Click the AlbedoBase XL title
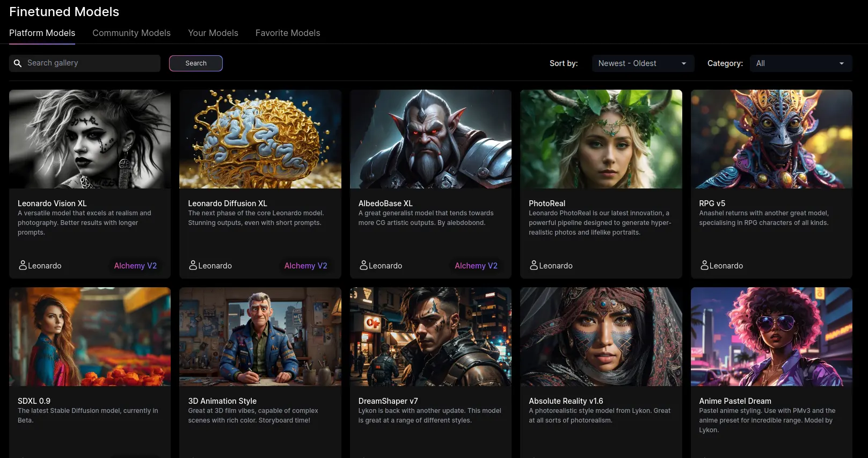Screen dimensions: 868x458 click(385, 203)
